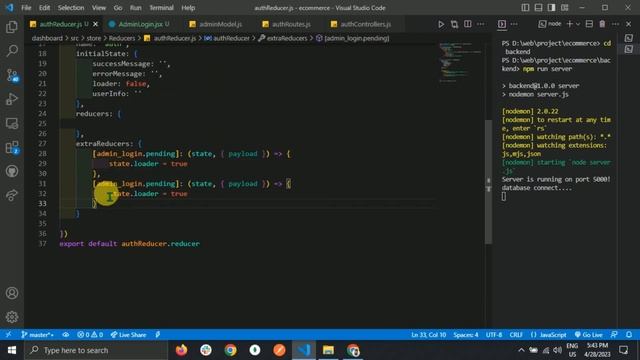Click the master branch in status bar
The height and width of the screenshot is (360, 640).
point(38,335)
